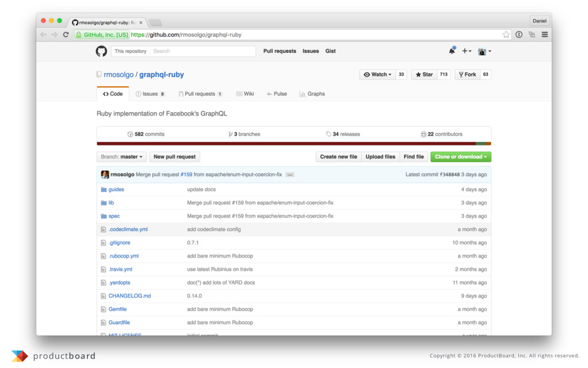This screenshot has width=588, height=368.
Task: Go forward with the browser forward arrow
Action: pos(55,34)
